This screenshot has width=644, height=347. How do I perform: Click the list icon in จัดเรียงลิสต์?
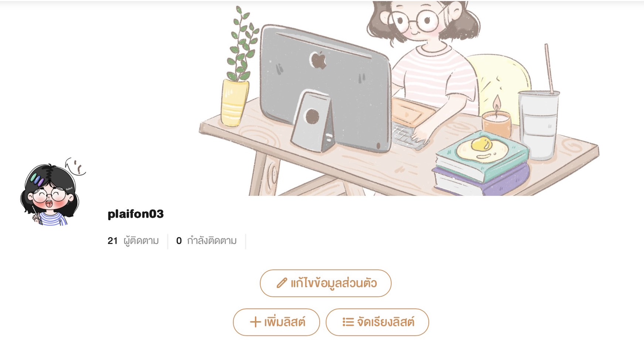[x=348, y=322]
